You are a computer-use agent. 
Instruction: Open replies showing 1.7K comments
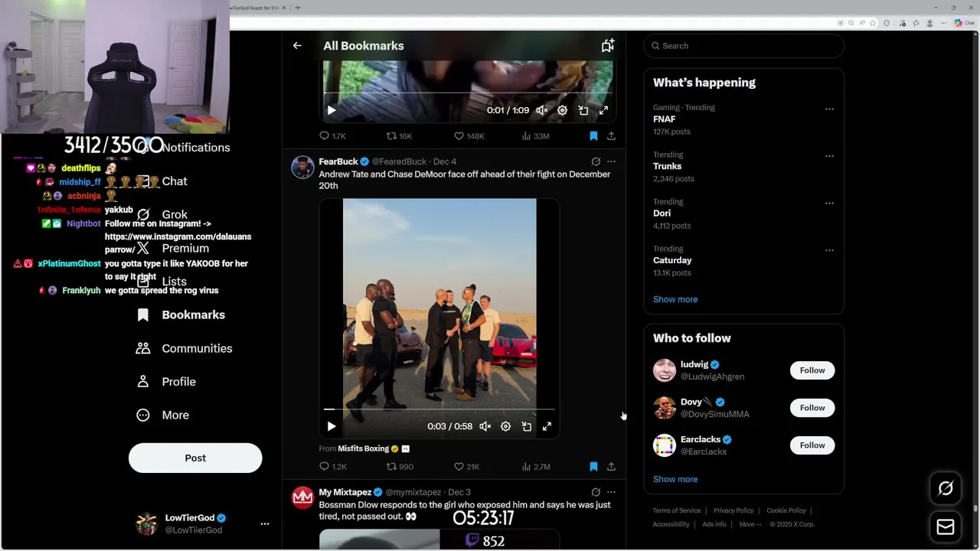[x=332, y=136]
